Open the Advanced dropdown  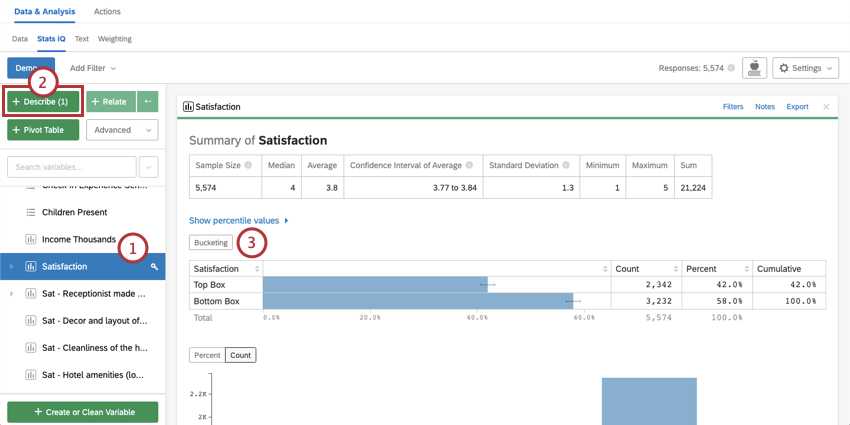[122, 130]
